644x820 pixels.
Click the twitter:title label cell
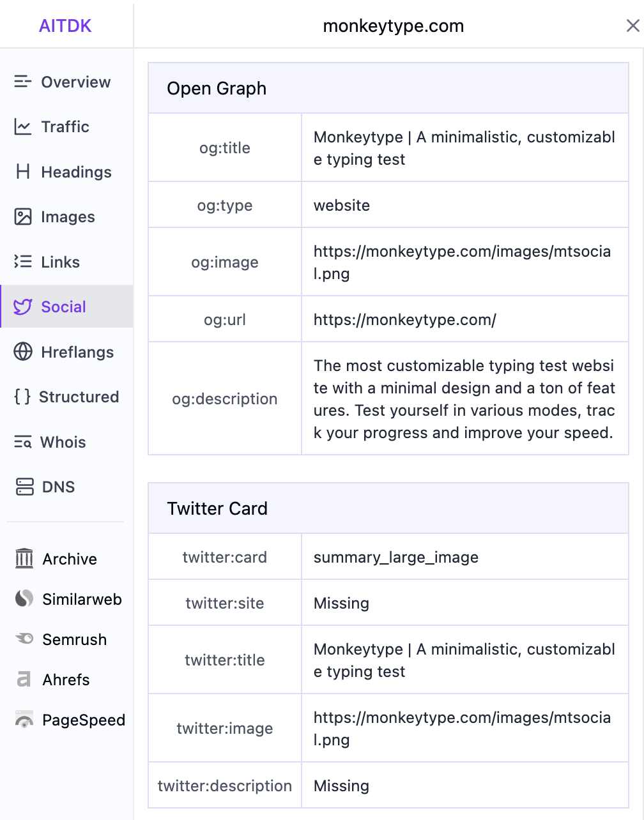(225, 660)
